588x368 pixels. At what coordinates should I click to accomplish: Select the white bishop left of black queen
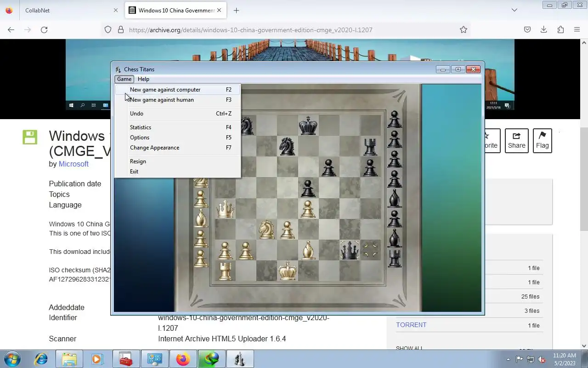click(x=308, y=250)
